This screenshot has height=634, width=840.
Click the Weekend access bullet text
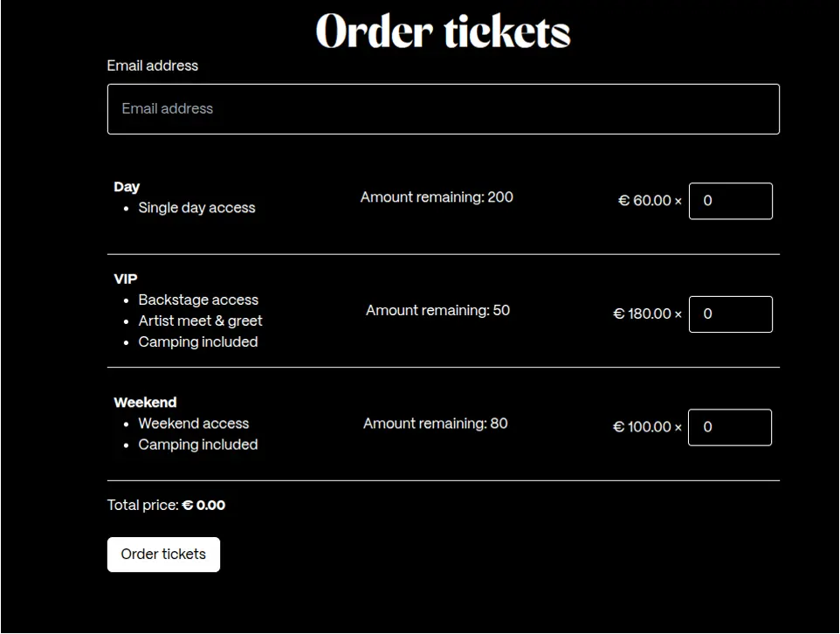pos(194,424)
